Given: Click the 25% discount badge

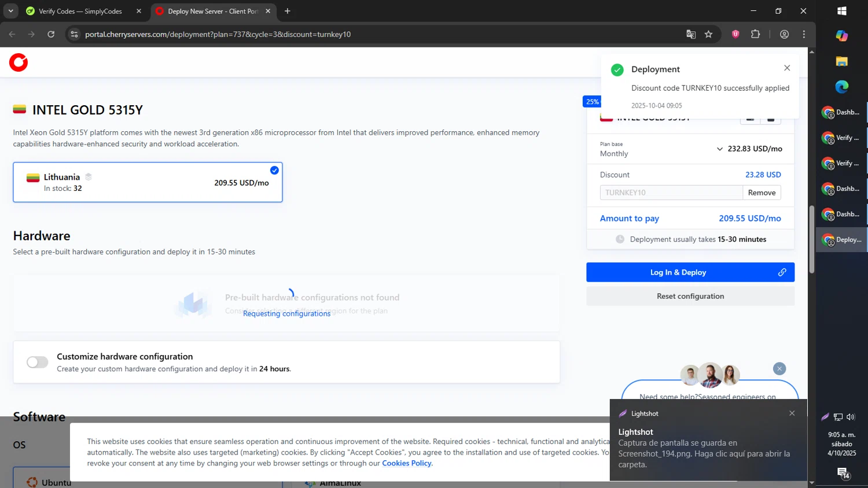Looking at the screenshot, I should click(592, 102).
